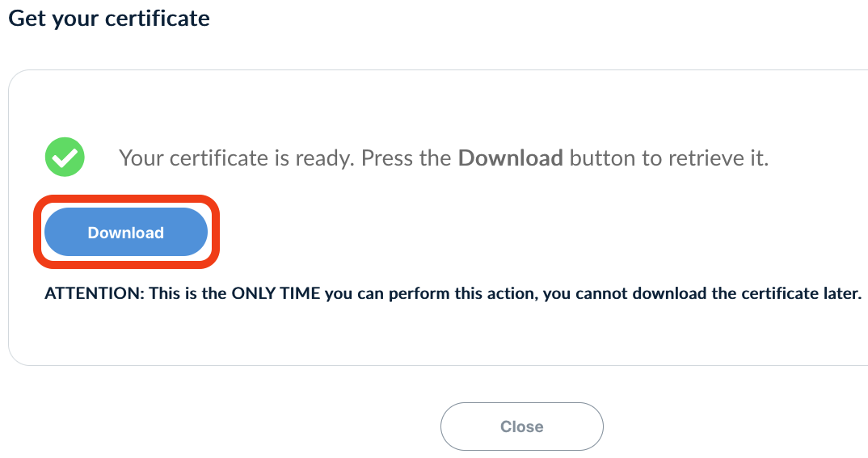Click the 'Your certificate is ready' text
The image size is (868, 458).
click(x=236, y=158)
